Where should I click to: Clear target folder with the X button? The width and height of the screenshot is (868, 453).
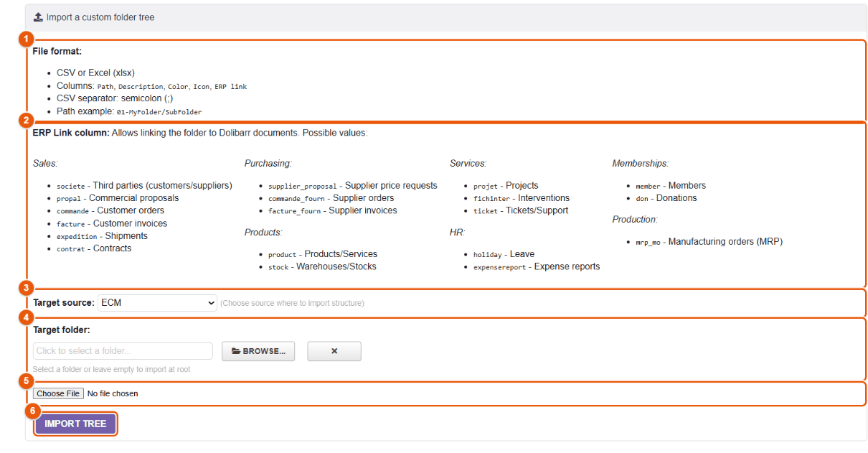334,351
